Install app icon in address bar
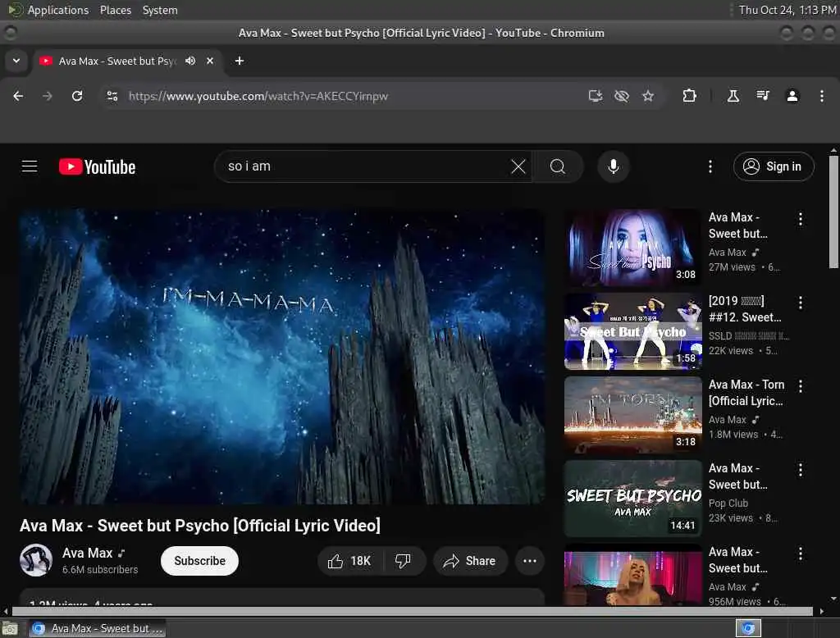The width and height of the screenshot is (840, 638). point(596,96)
